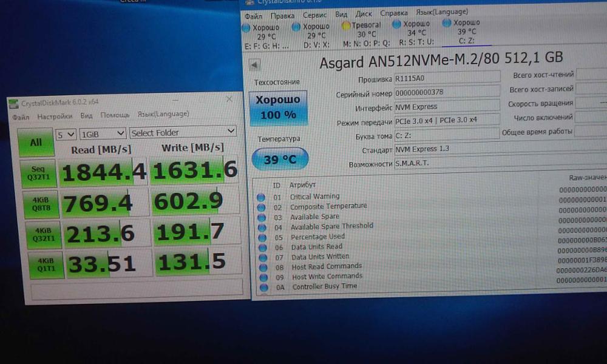The height and width of the screenshot is (364, 607).
Task: Click blue status icon of C: Z: disk
Action: (447, 23)
